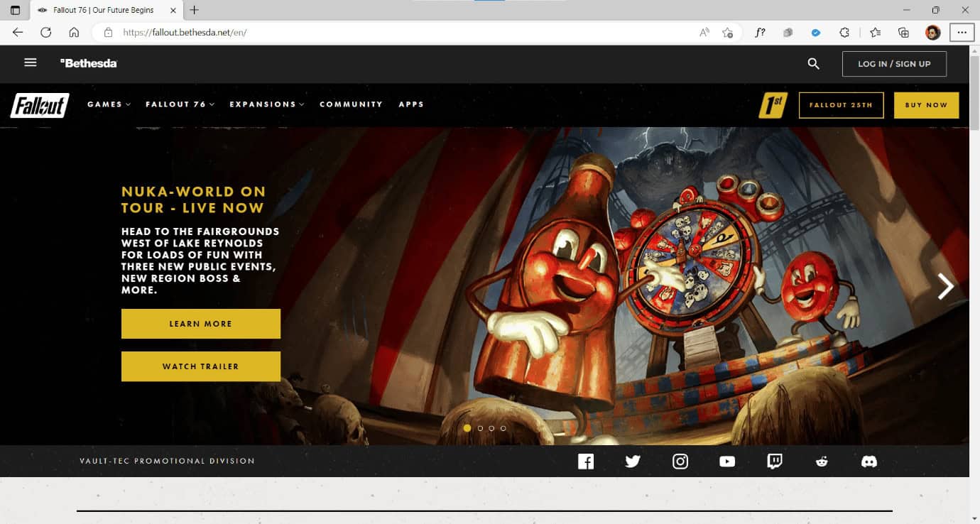Viewport: 980px width, 524px height.
Task: Click the 'NUKA-WORLD ON TOUR - LIVE NOW' heading
Action: click(x=192, y=200)
